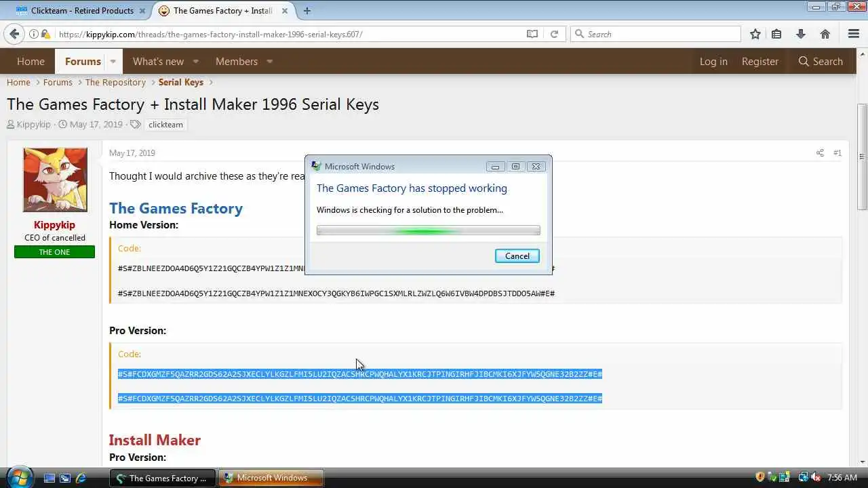Bookmark this page with the star icon
Image resolution: width=868 pixels, height=488 pixels.
tap(755, 34)
